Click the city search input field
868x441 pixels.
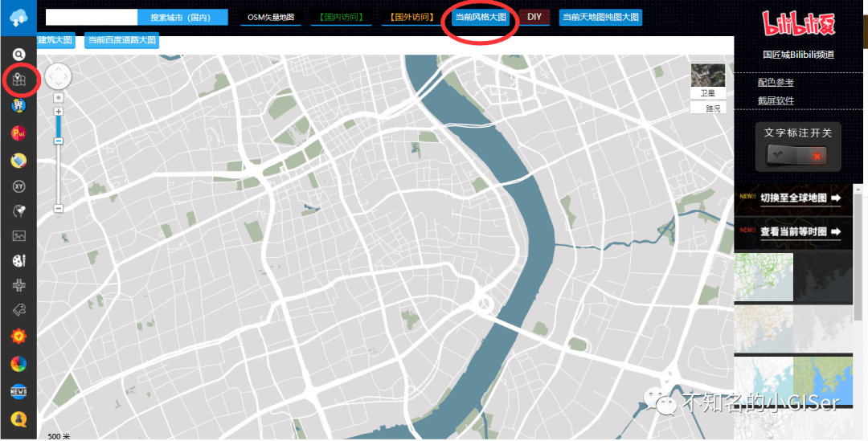click(92, 17)
